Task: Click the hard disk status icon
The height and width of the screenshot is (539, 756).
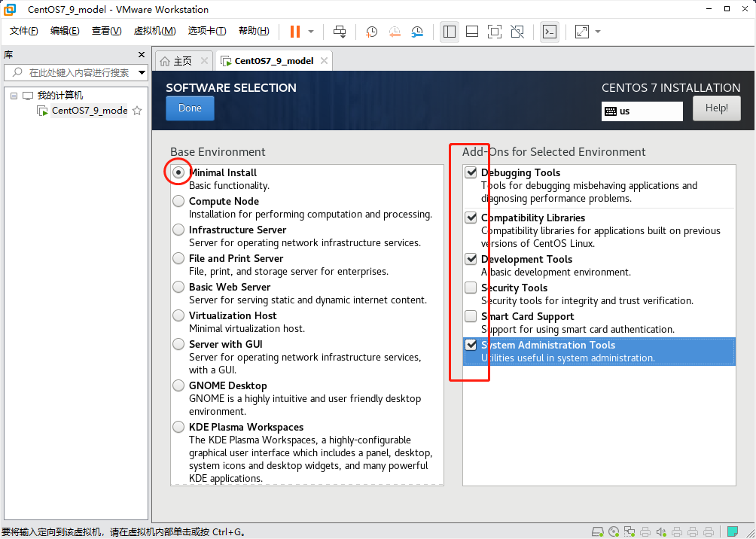Action: [598, 531]
